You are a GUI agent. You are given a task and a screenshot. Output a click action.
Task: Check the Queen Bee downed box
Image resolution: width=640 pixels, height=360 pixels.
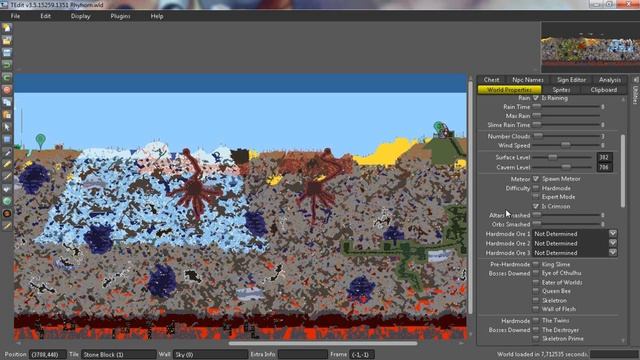(536, 291)
